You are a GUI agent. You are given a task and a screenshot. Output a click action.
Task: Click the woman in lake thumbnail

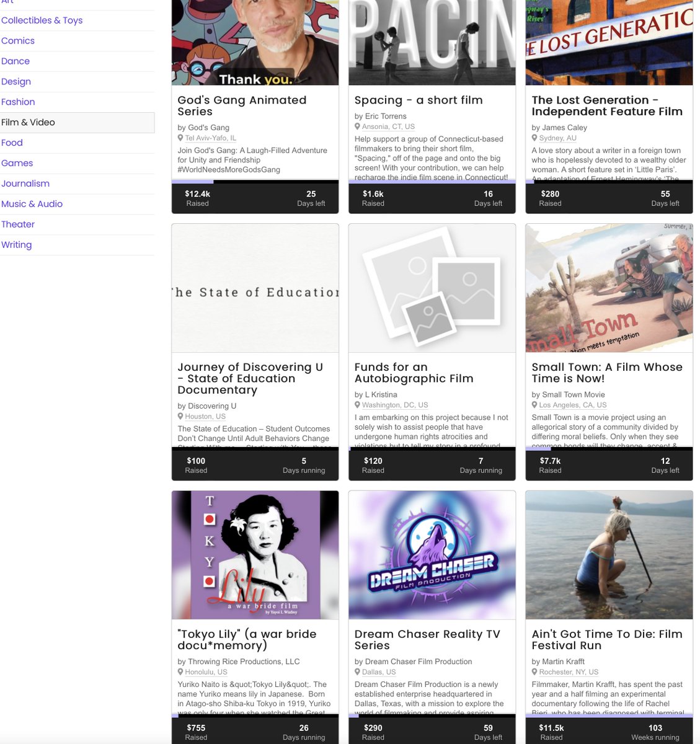pyautogui.click(x=609, y=555)
